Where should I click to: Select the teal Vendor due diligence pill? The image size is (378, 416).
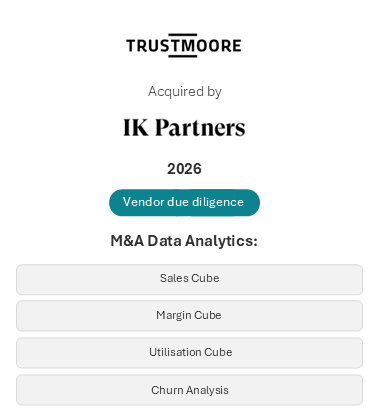(x=184, y=203)
